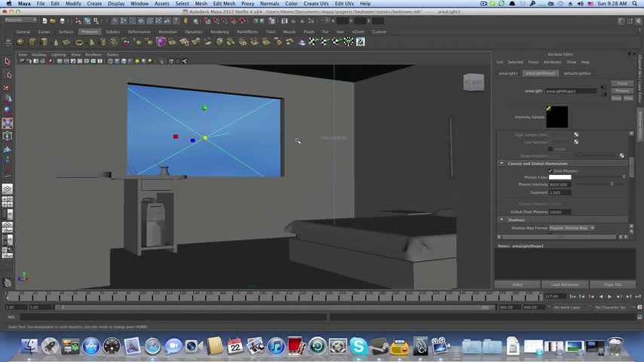Click the Focus button in Attribute Editor
The height and width of the screenshot is (362, 644).
(622, 84)
